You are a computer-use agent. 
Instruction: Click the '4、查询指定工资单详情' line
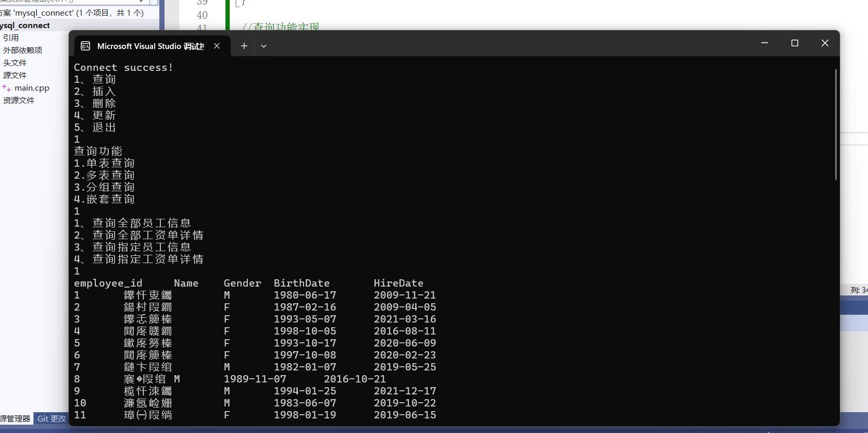click(139, 259)
